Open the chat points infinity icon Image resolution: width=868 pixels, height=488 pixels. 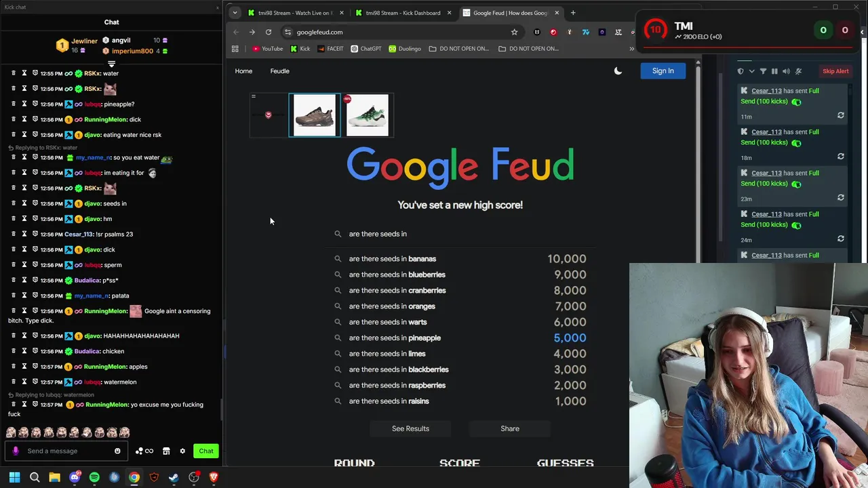click(144, 451)
